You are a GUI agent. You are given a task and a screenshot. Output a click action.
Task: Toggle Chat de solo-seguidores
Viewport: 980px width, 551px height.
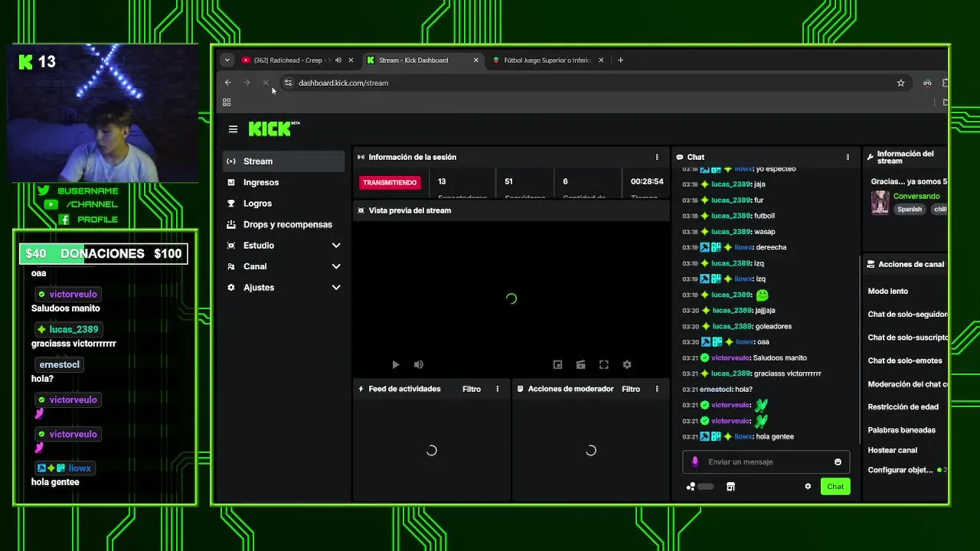pos(907,315)
